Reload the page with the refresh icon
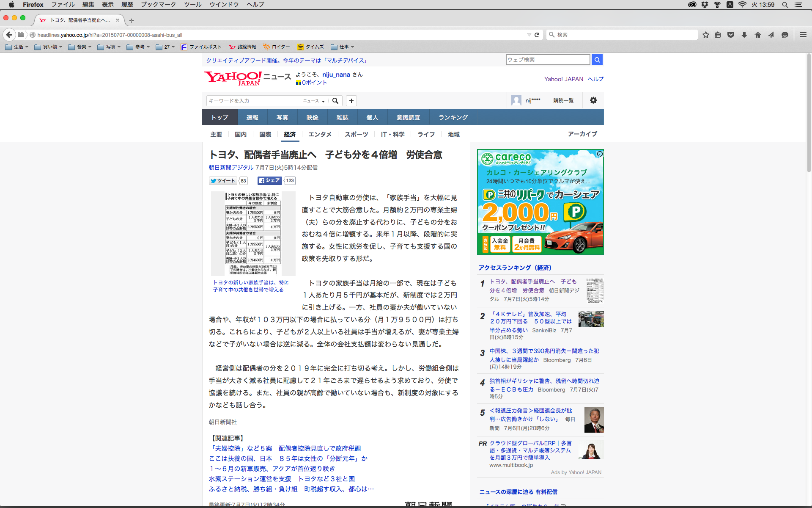The height and width of the screenshot is (508, 812). tap(537, 35)
